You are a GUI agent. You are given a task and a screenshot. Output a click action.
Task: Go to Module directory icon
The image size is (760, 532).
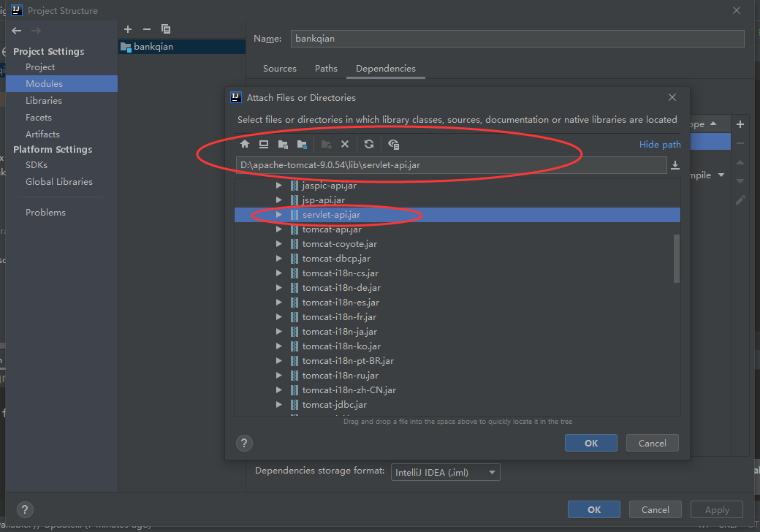[x=302, y=144]
